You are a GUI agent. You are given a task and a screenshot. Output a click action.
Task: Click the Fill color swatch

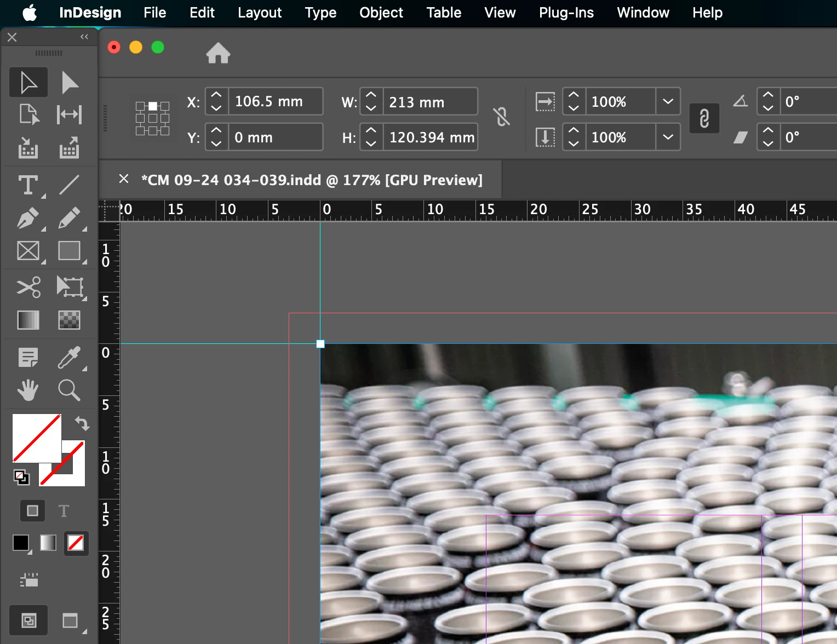click(37, 438)
